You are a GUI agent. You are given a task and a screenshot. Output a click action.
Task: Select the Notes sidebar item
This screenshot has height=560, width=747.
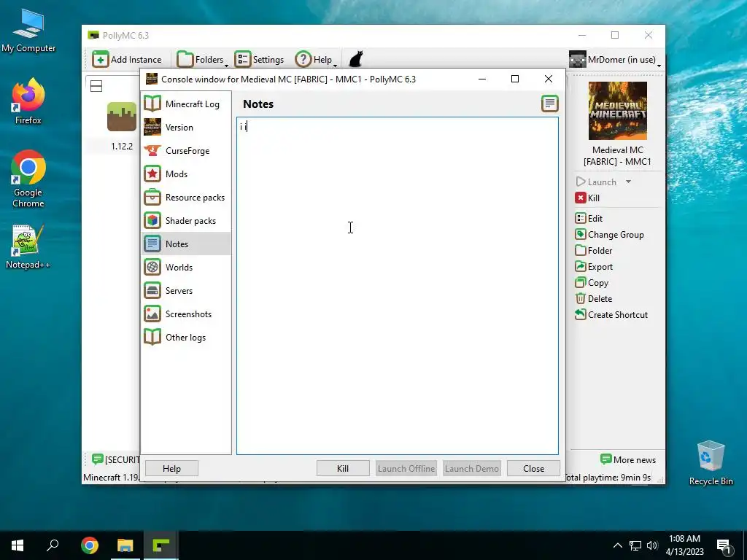tap(186, 244)
